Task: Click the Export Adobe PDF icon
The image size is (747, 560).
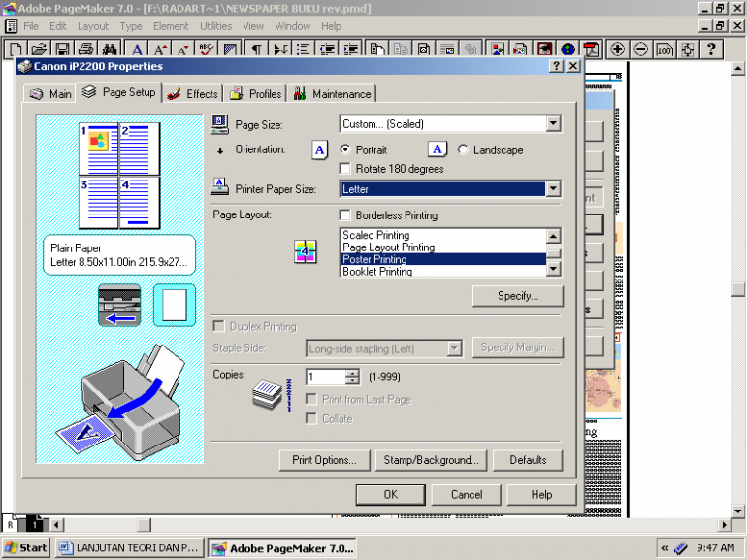Action: (x=591, y=49)
